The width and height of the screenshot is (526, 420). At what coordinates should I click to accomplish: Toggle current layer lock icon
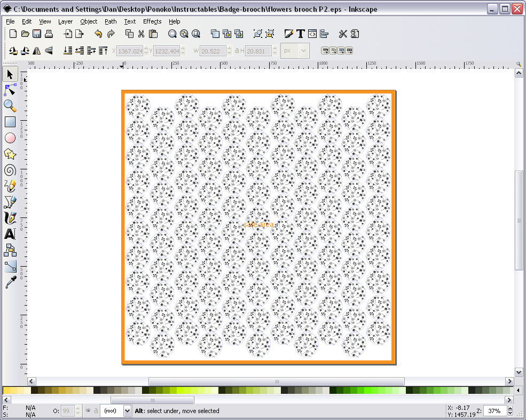(96, 410)
